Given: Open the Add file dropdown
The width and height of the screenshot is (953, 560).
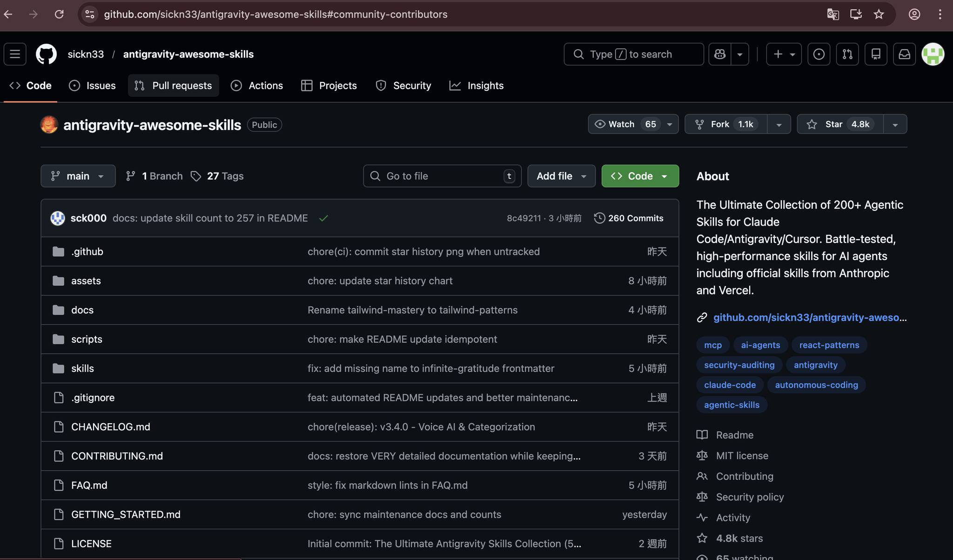Looking at the screenshot, I should (x=561, y=176).
